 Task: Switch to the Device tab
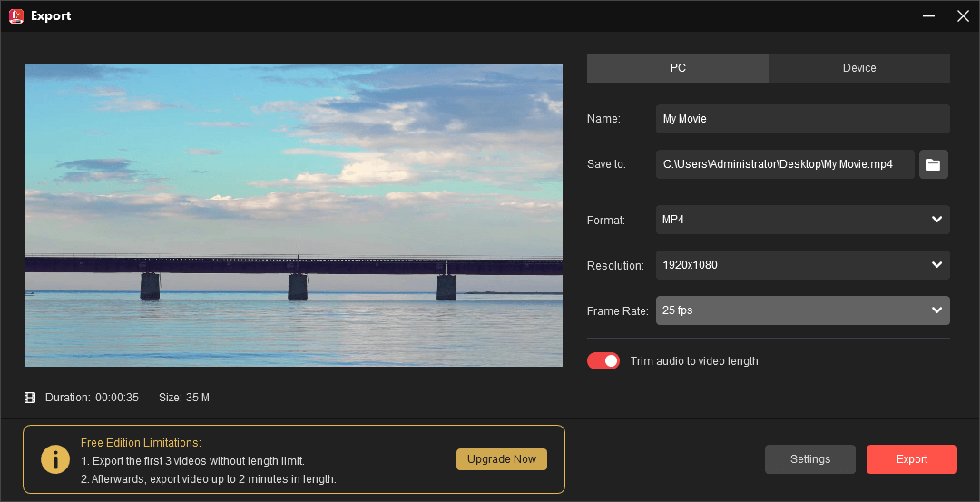(x=859, y=67)
